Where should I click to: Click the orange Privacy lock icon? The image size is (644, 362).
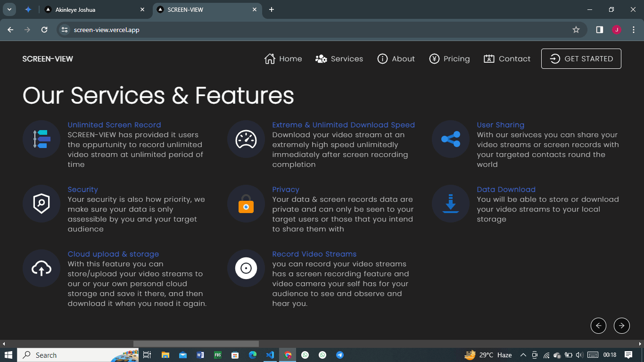[246, 204]
